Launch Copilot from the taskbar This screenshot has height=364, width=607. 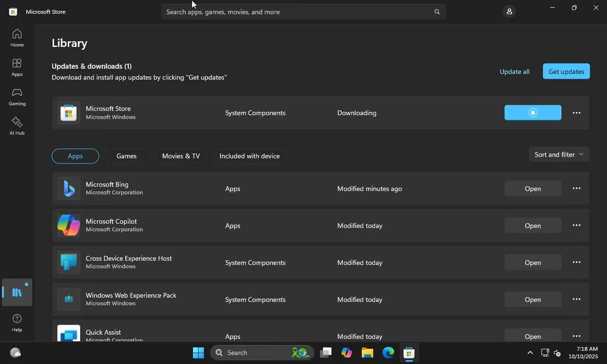click(347, 353)
